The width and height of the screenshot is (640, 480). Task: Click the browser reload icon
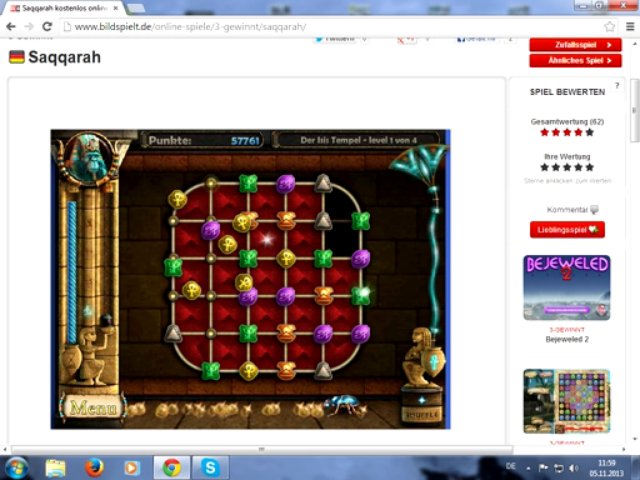[x=47, y=26]
